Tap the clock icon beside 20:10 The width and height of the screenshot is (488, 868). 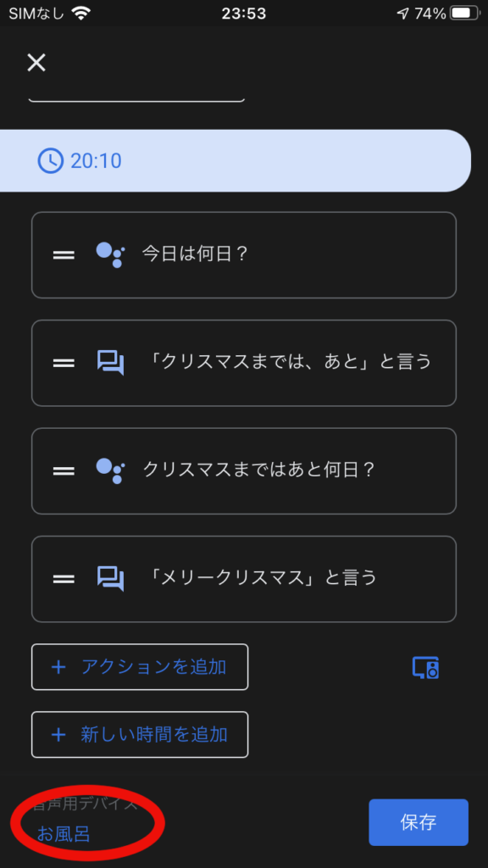click(x=50, y=161)
